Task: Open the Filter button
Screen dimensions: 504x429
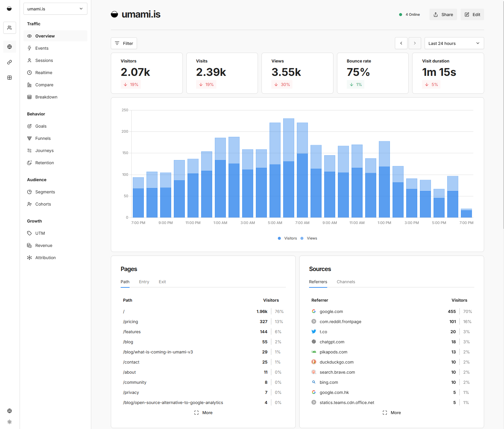Action: tap(124, 43)
